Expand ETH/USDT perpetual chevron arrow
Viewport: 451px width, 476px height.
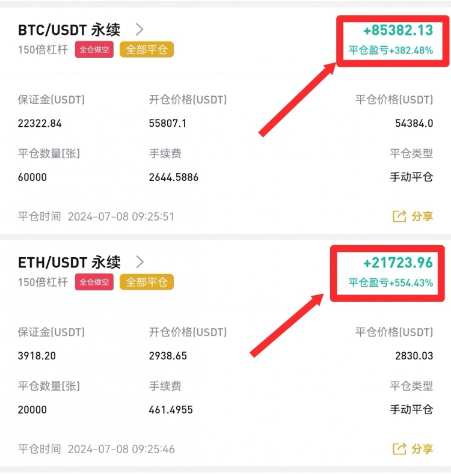tap(140, 262)
